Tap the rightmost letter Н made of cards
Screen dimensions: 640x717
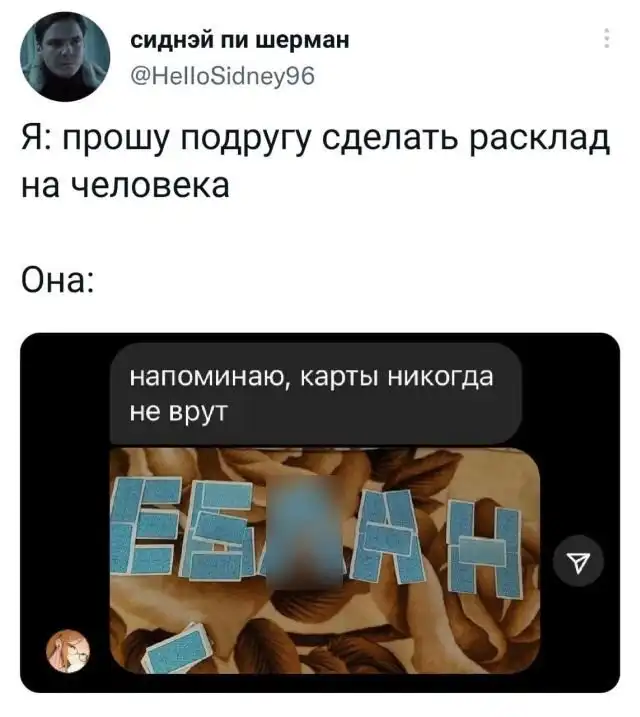[x=485, y=548]
